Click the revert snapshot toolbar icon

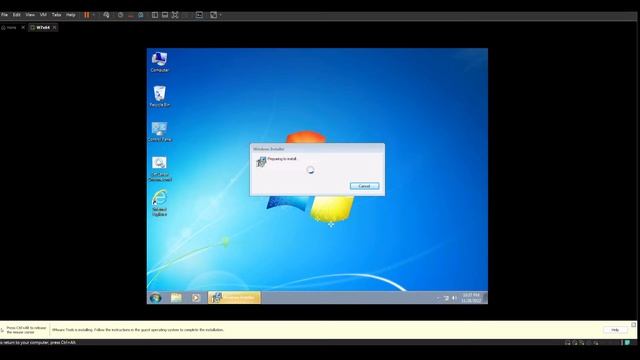tap(131, 15)
